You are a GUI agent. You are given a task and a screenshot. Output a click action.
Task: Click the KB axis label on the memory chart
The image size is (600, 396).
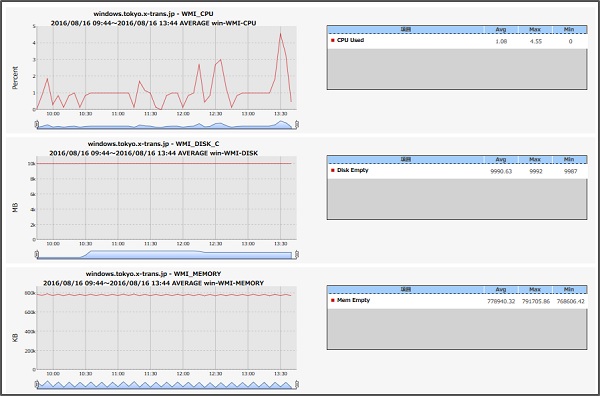pyautogui.click(x=15, y=338)
